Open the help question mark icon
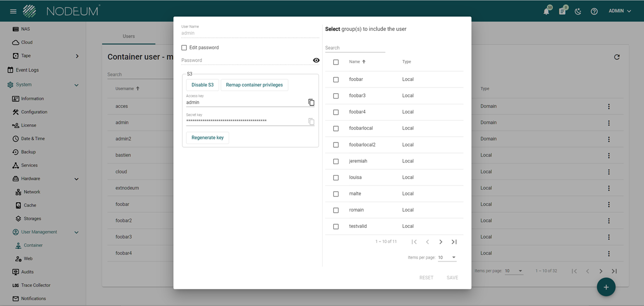This screenshot has width=644, height=306. 594,11
